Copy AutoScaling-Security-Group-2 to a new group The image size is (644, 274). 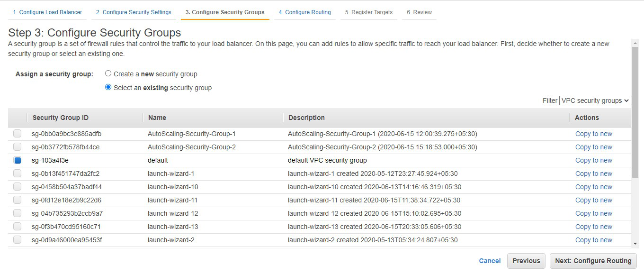tap(593, 147)
